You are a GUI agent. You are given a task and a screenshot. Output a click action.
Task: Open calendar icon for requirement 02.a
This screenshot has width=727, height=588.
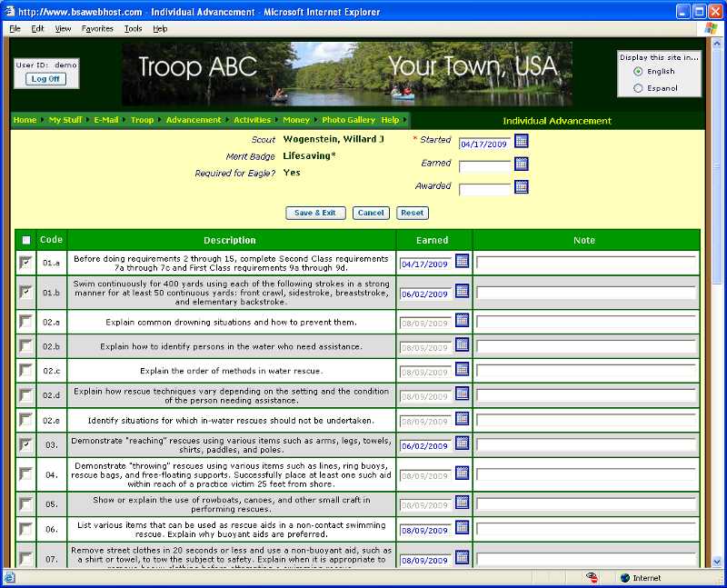pos(462,320)
